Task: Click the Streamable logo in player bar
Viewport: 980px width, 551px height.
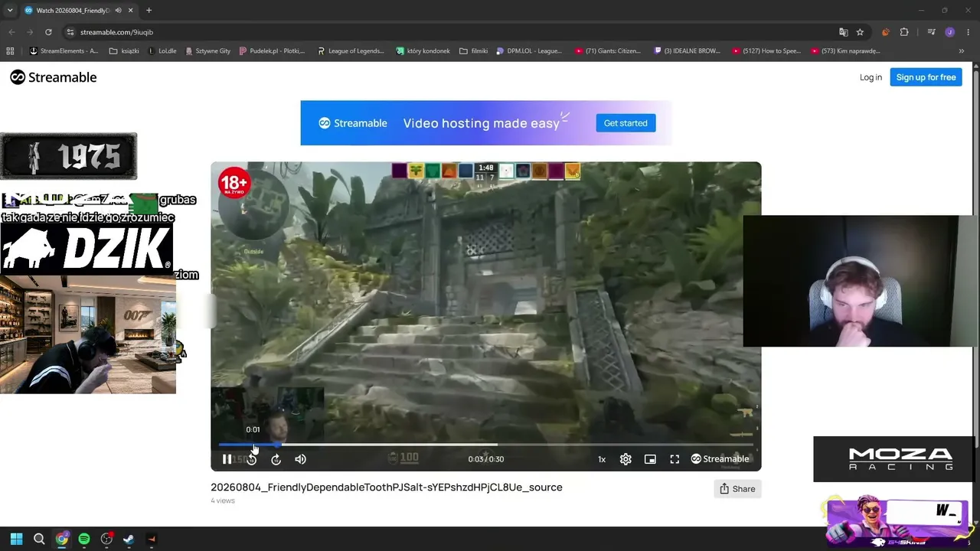Action: (x=720, y=459)
